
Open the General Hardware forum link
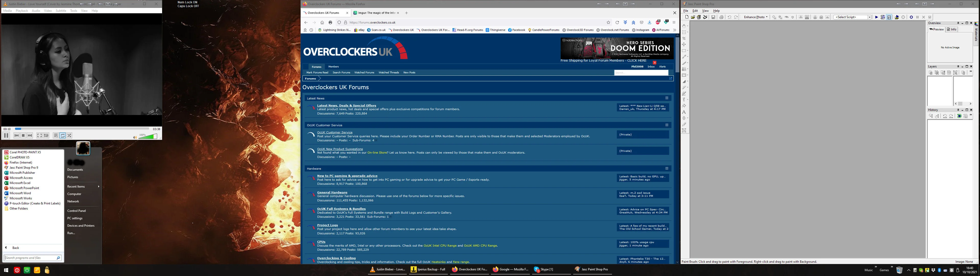click(332, 192)
